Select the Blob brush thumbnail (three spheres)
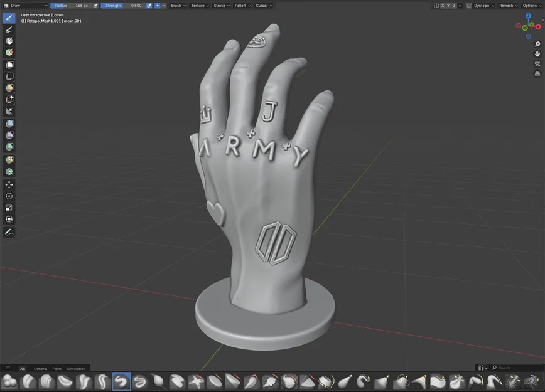The width and height of the screenshot is (545, 392). [9, 381]
